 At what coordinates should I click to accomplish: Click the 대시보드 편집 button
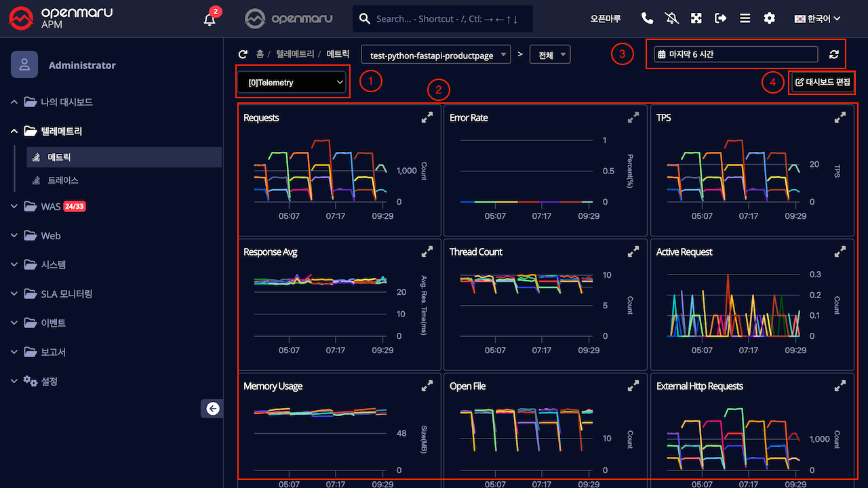tap(822, 83)
